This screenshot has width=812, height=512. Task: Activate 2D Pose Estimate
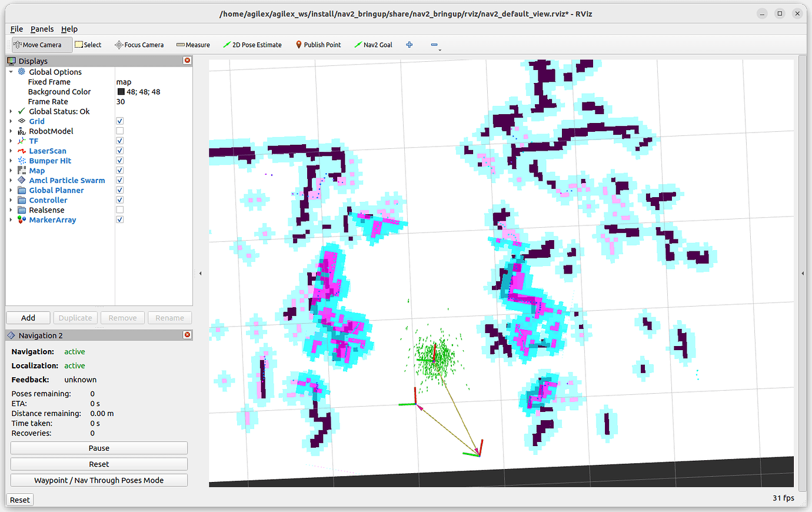[x=252, y=44]
